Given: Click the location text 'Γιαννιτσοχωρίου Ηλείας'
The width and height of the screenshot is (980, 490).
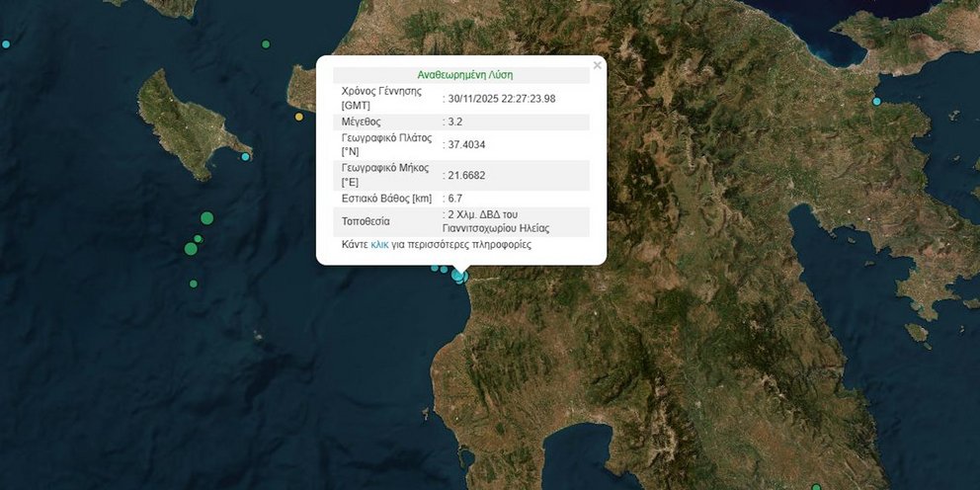Looking at the screenshot, I should click(496, 228).
